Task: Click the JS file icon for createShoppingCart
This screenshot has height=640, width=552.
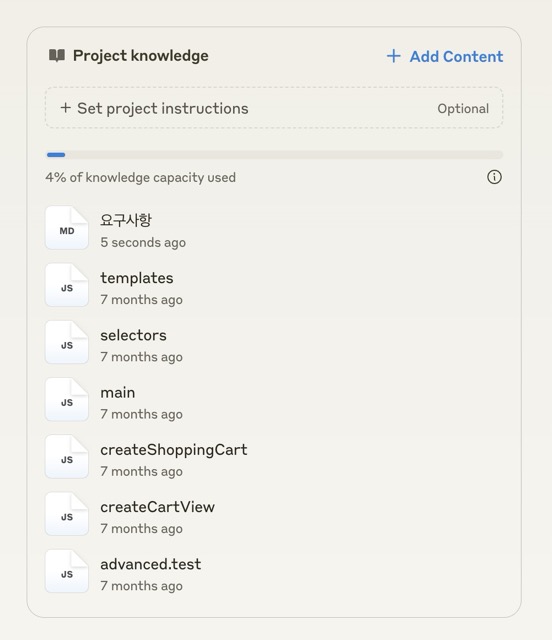Action: (67, 456)
